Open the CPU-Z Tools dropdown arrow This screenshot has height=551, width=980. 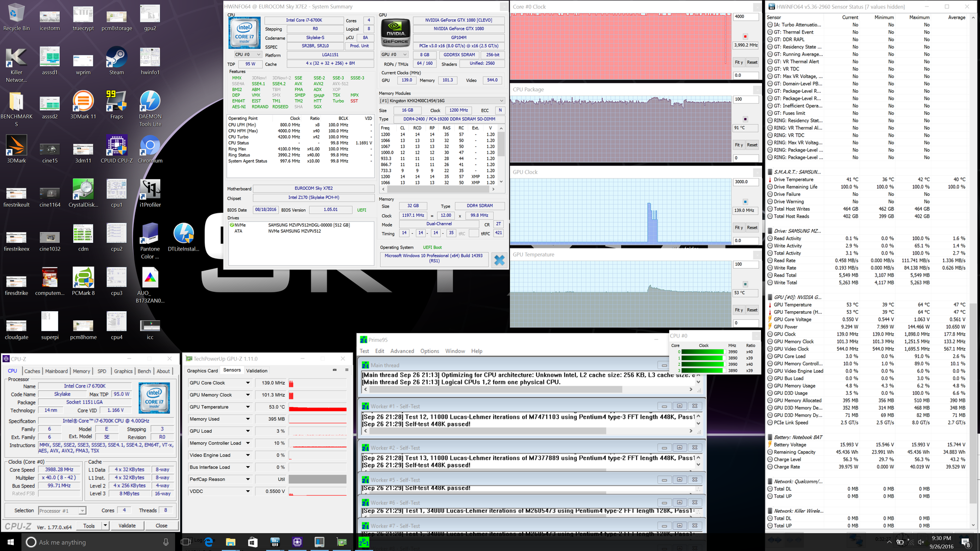click(105, 525)
